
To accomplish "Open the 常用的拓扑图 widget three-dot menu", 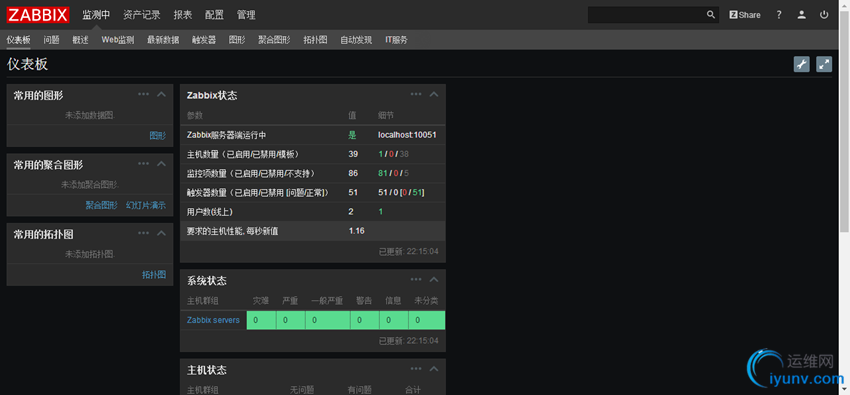I will tap(143, 233).
